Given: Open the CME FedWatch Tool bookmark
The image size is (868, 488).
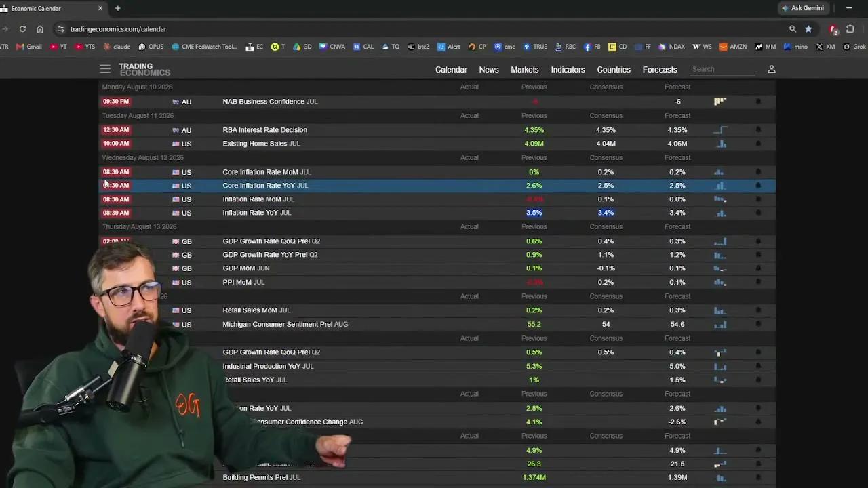Looking at the screenshot, I should tap(205, 47).
